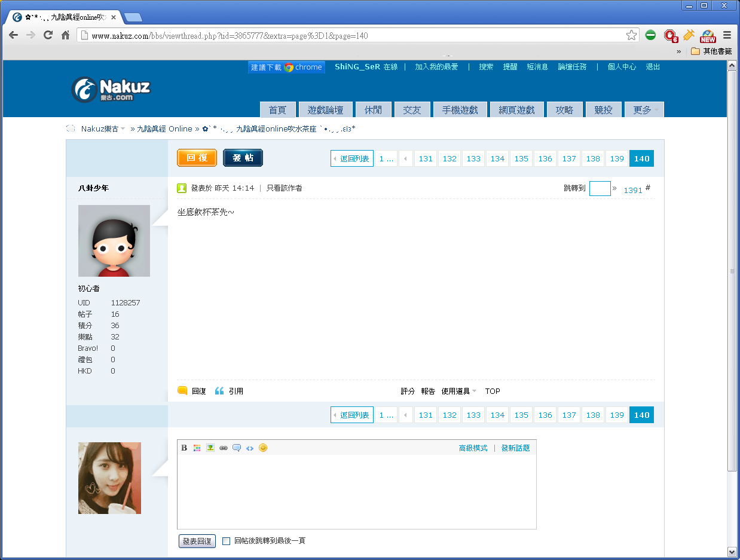Click the previous page arrow in top pagination

coord(406,158)
